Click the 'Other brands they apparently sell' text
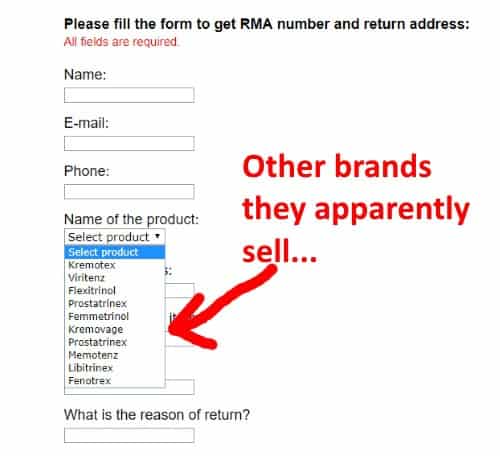The height and width of the screenshot is (456, 500). pos(356,208)
